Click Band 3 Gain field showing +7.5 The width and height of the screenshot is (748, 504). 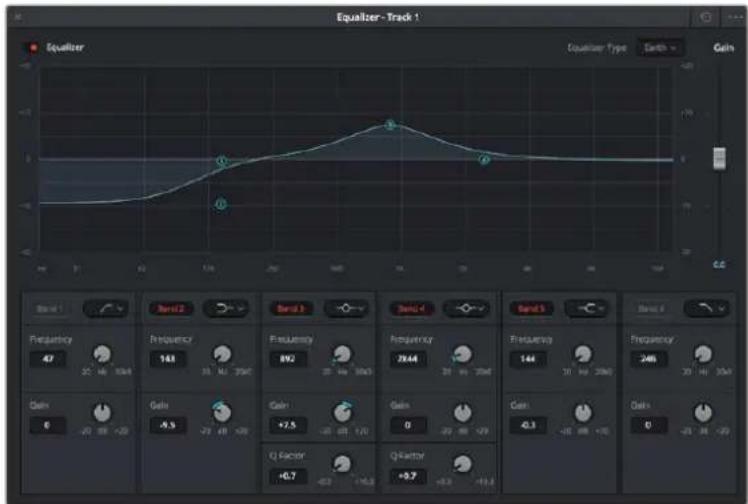tap(288, 425)
